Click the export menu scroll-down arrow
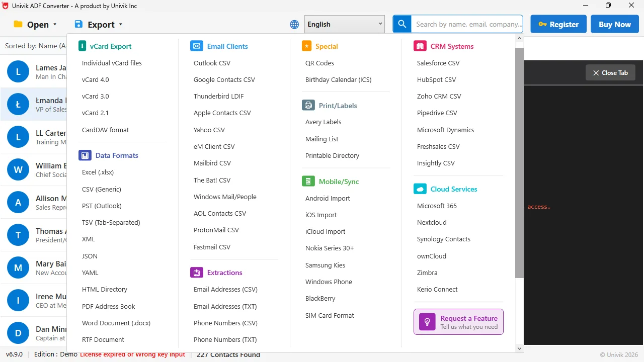This screenshot has height=362, width=644. (x=519, y=348)
